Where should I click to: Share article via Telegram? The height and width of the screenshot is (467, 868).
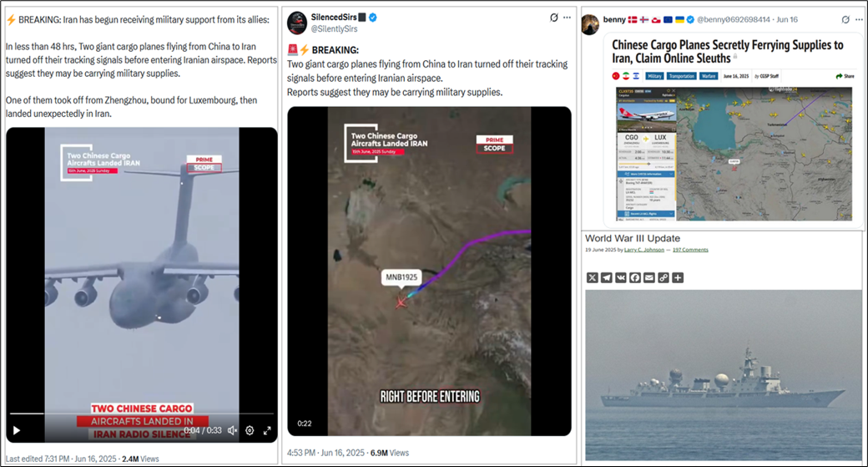click(607, 277)
